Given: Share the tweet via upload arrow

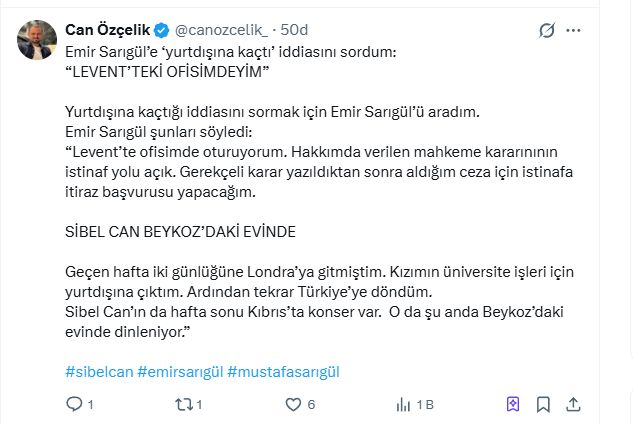Looking at the screenshot, I should pos(576,404).
